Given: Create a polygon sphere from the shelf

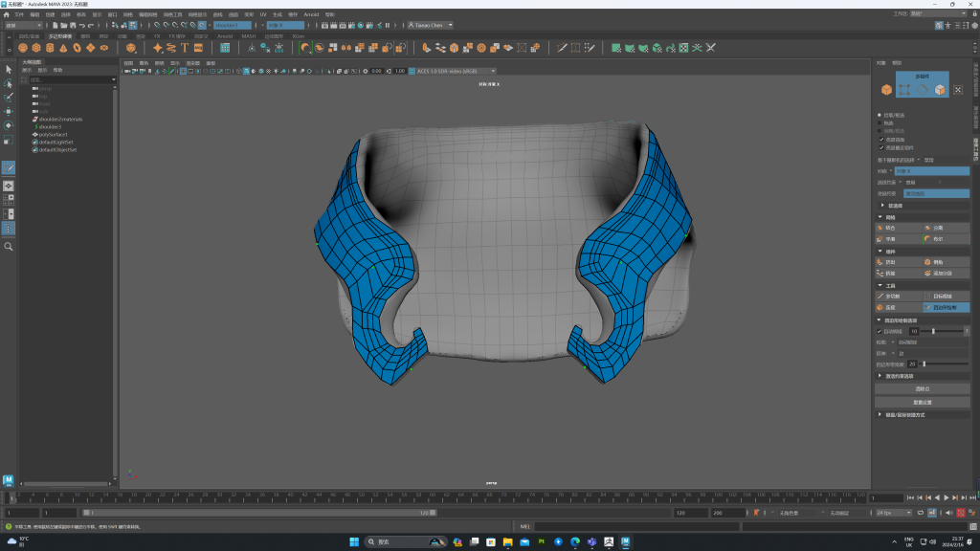Looking at the screenshot, I should [23, 48].
